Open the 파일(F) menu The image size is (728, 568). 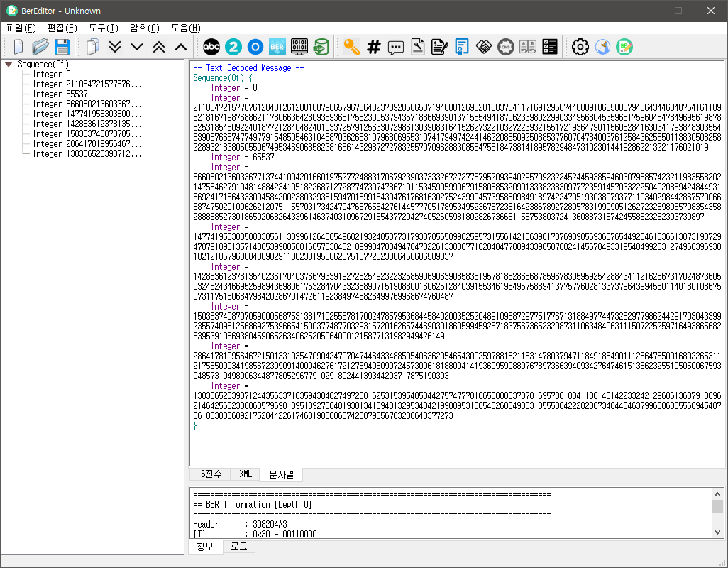[x=21, y=28]
